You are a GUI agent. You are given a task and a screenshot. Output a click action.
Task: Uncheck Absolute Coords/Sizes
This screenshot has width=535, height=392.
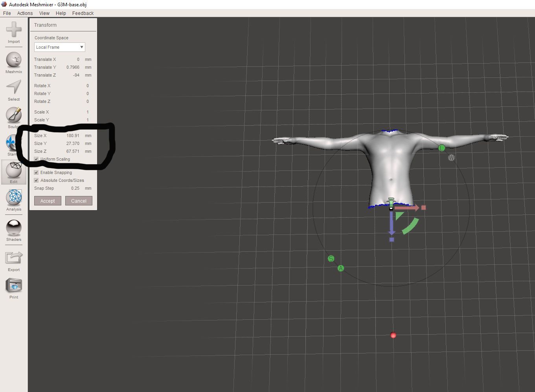click(x=36, y=180)
